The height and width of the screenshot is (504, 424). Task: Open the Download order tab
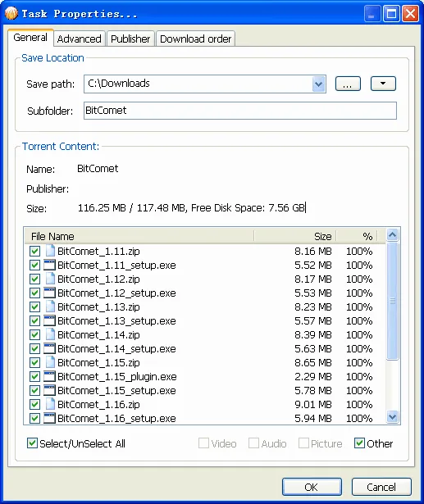point(195,39)
